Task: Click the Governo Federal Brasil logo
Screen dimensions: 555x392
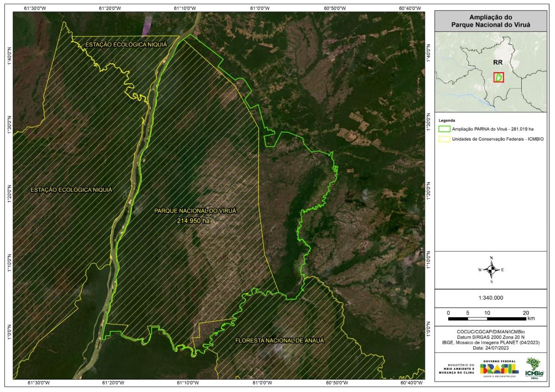Action: point(499,368)
